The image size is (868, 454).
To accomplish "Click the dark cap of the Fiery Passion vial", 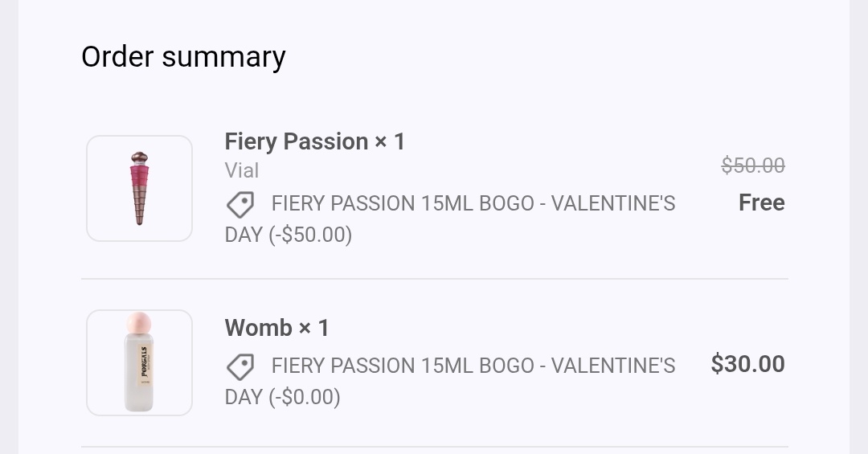I will pyautogui.click(x=139, y=156).
